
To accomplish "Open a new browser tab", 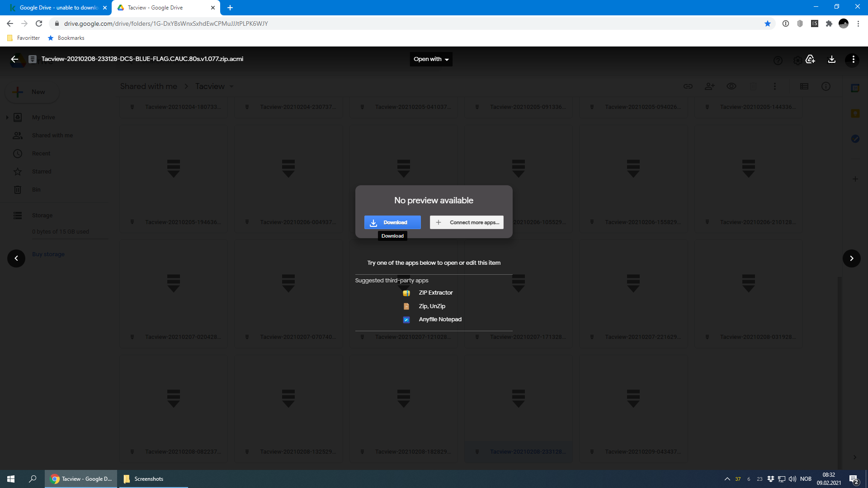I will [x=230, y=8].
